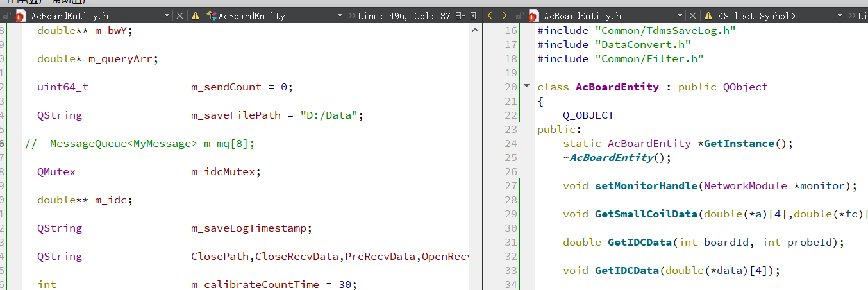868x290 pixels.
Task: Click the warning icon in right editor toolbar
Action: click(x=708, y=16)
